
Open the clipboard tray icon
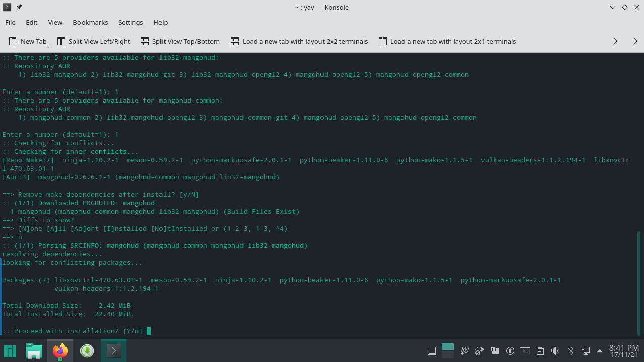click(x=540, y=351)
